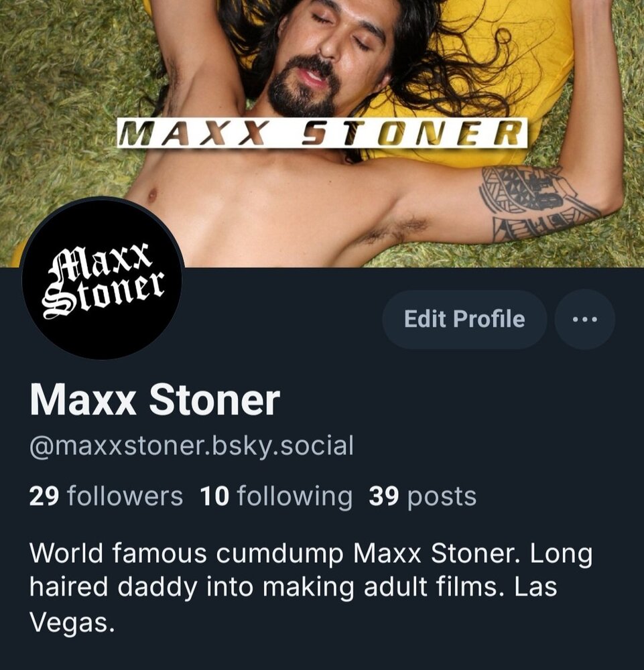Open the three-dot more options menu
This screenshot has width=644, height=670.
(584, 319)
